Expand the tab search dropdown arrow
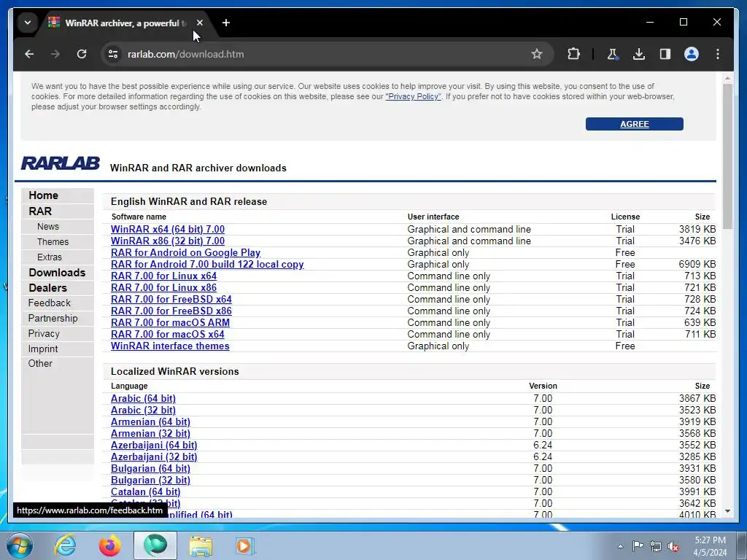Viewport: 747px width, 560px height. [28, 23]
